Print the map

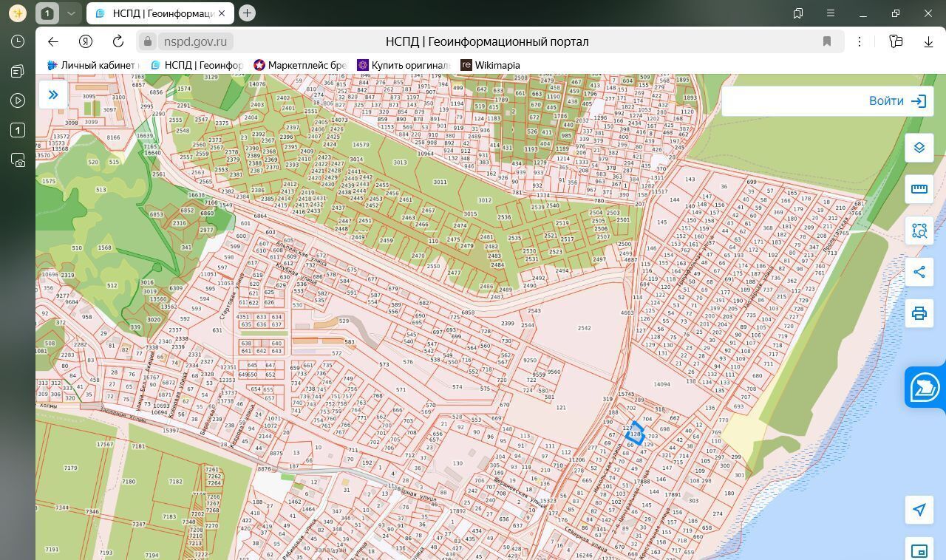click(919, 313)
